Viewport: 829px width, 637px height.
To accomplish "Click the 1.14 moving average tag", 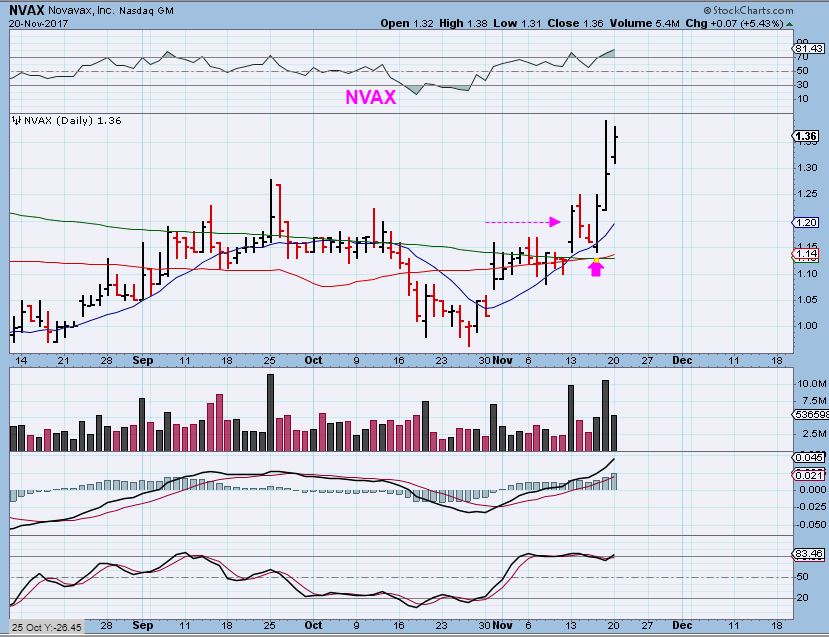I will click(x=806, y=254).
